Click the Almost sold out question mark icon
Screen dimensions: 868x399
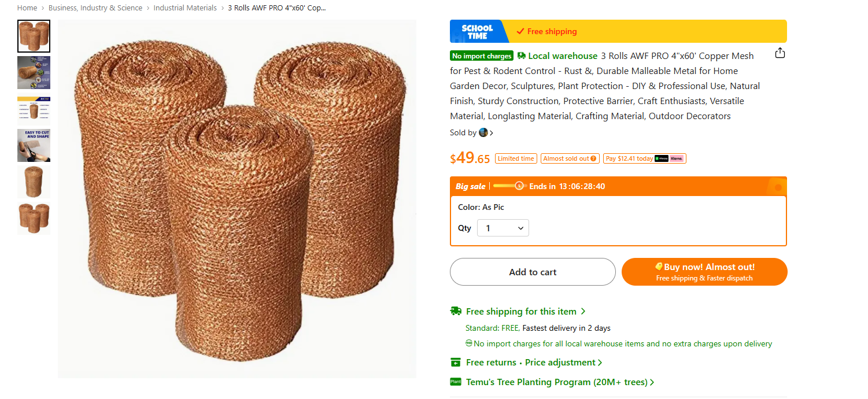593,158
